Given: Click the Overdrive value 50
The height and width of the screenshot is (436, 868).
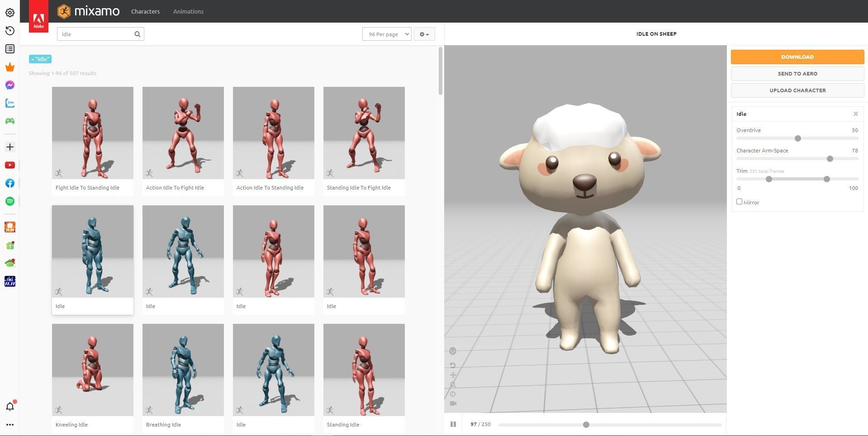Looking at the screenshot, I should (855, 130).
